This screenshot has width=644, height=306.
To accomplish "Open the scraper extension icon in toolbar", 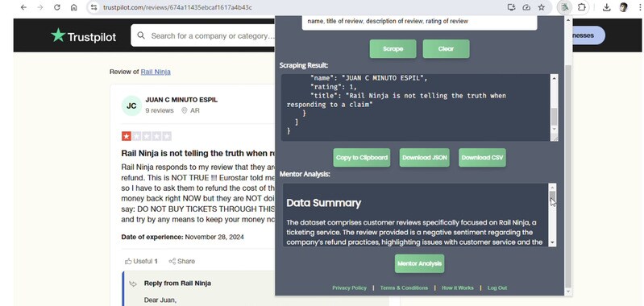I will [x=565, y=7].
